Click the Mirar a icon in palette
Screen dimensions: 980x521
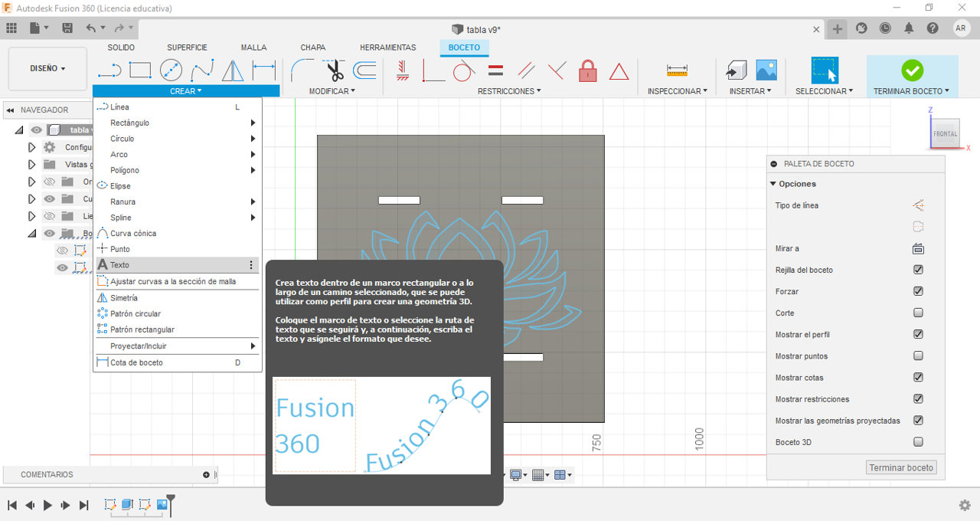coord(918,248)
